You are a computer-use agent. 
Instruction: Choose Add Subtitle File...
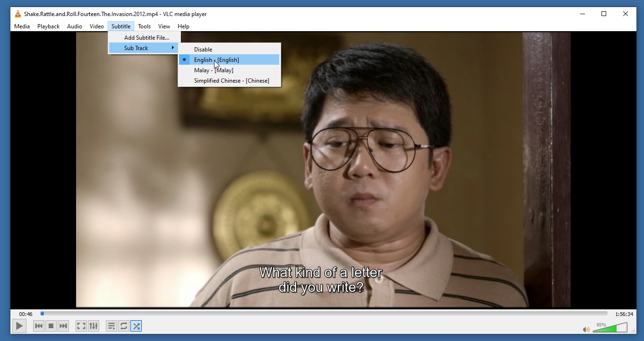click(x=144, y=38)
